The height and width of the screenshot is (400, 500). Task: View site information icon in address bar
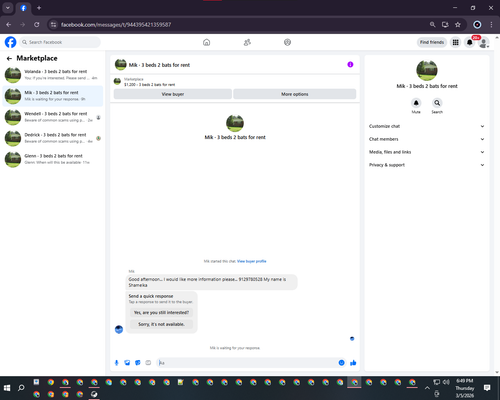click(53, 24)
